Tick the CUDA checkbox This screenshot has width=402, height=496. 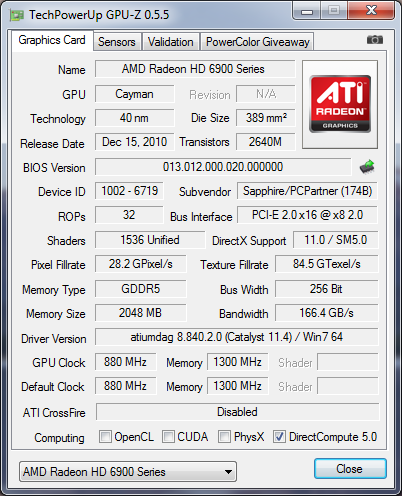coord(168,436)
